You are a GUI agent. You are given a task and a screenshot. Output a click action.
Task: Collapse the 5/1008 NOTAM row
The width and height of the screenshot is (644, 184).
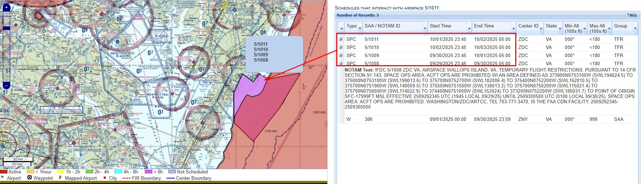[340, 63]
